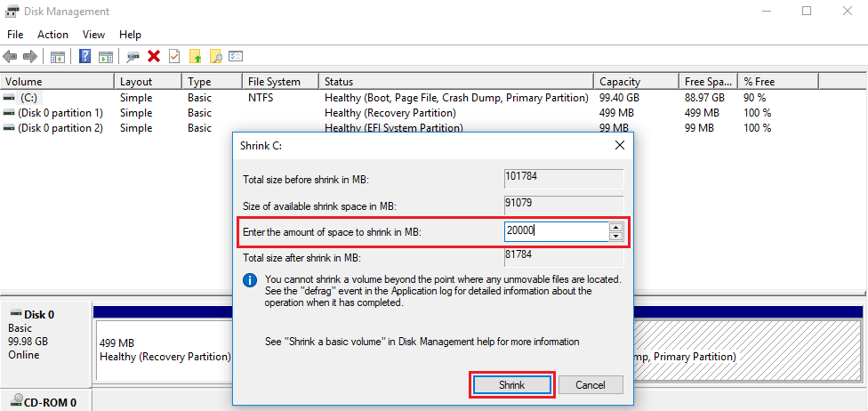The width and height of the screenshot is (868, 411).
Task: Click the Disk Management title bar icon
Action: pos(10,12)
